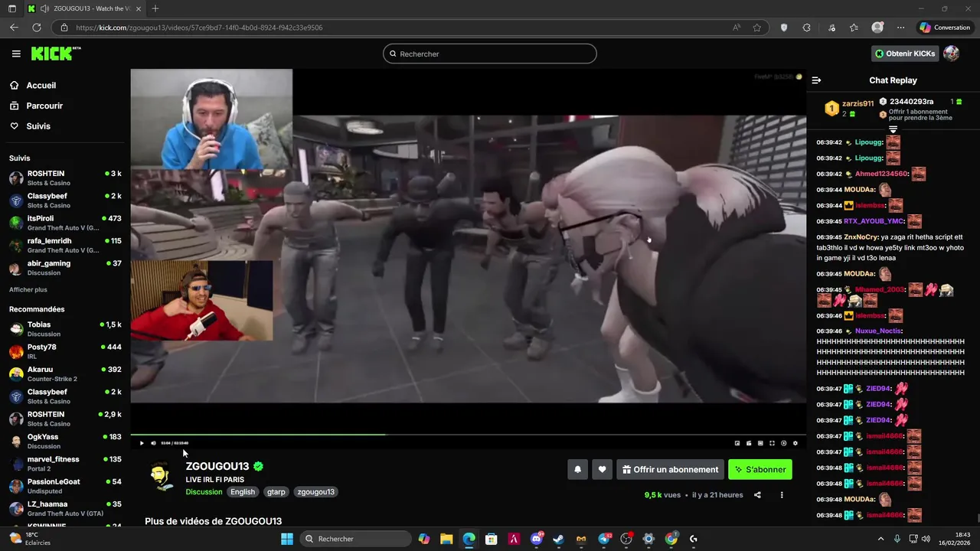Screen dimensions: 980x551
Task: Click ZnxNoCry username in chat
Action: [x=861, y=237]
